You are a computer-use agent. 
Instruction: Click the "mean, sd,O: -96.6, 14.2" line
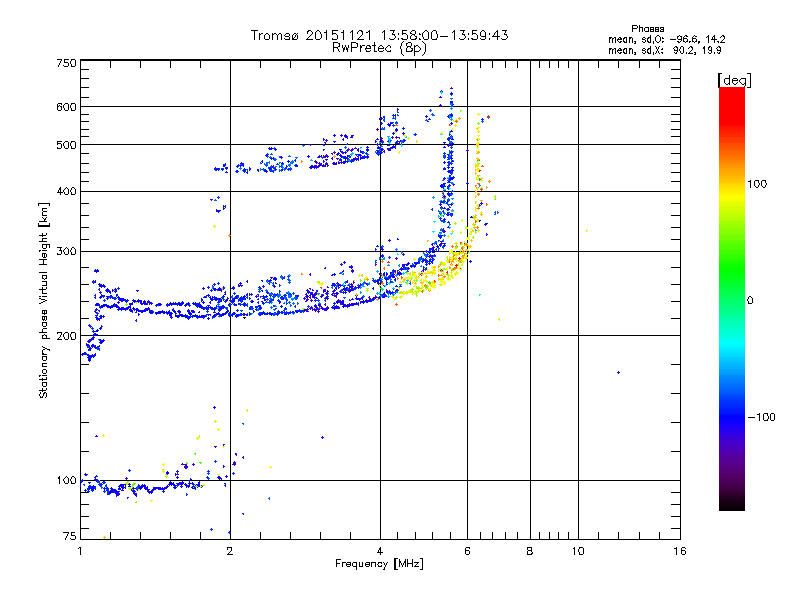pyautogui.click(x=666, y=39)
